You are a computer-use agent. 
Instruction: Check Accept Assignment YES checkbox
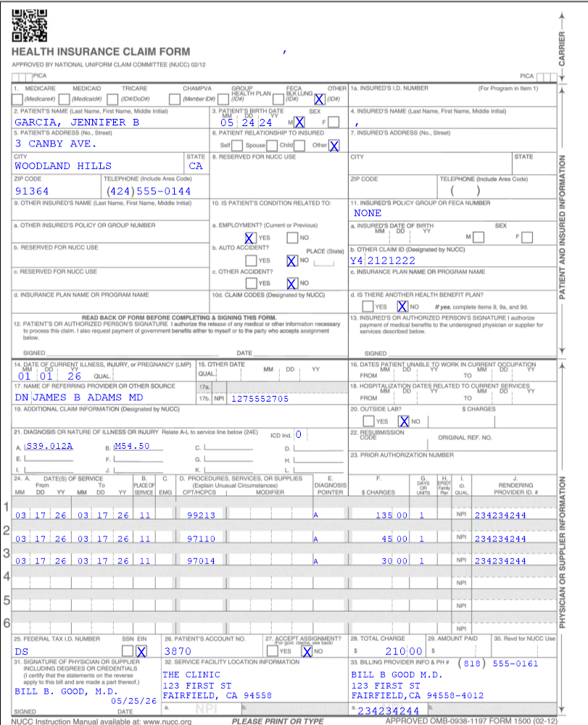point(273,651)
